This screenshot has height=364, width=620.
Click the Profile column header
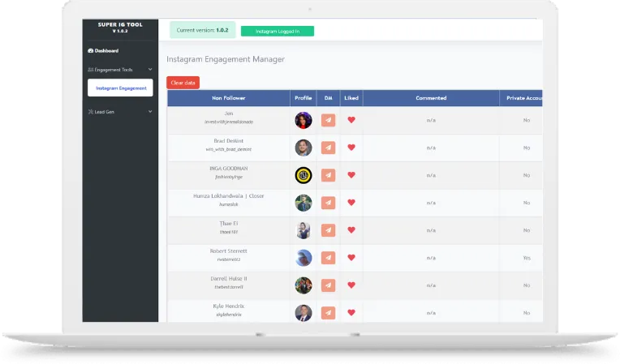pos(304,98)
